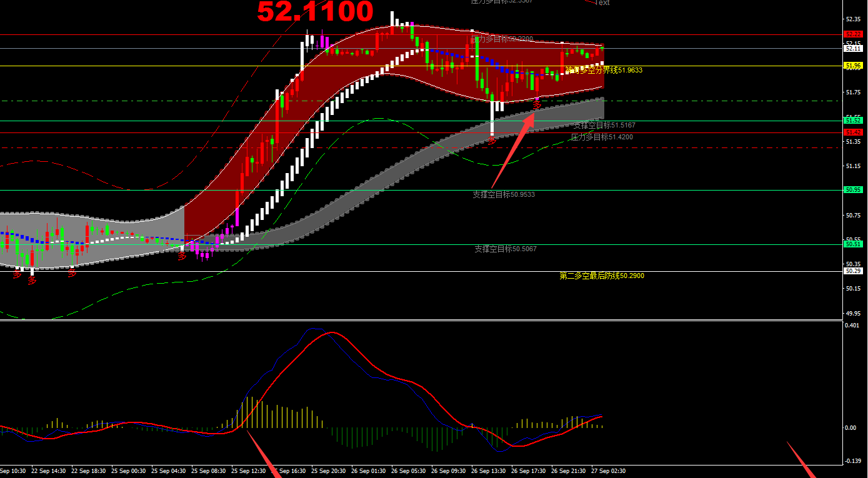868x478 pixels.
Task: Click the red 52.22 price tag on axis
Action: click(853, 34)
